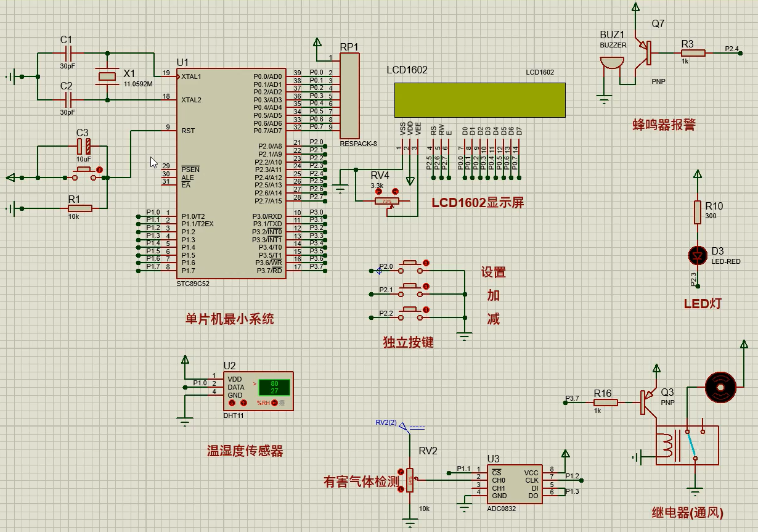This screenshot has width=758, height=532.
Task: Latch the P2.0 settings button toggle dot
Action: click(425, 263)
